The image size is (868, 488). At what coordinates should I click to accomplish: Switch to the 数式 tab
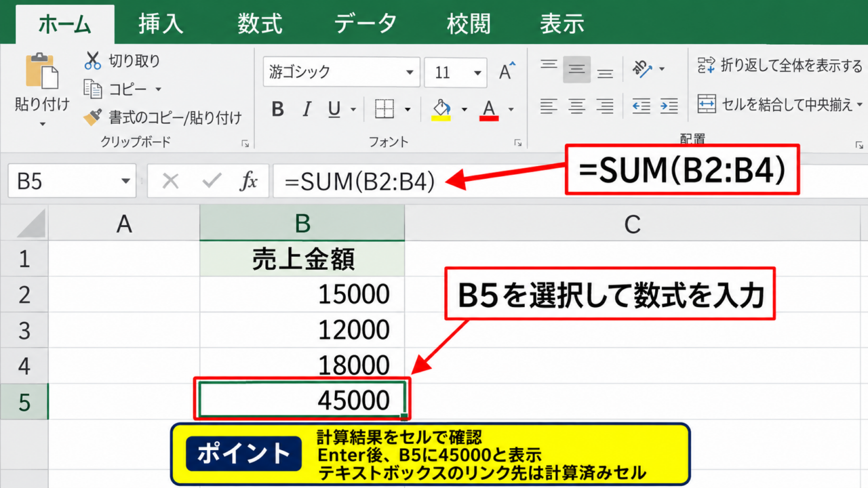[x=260, y=24]
